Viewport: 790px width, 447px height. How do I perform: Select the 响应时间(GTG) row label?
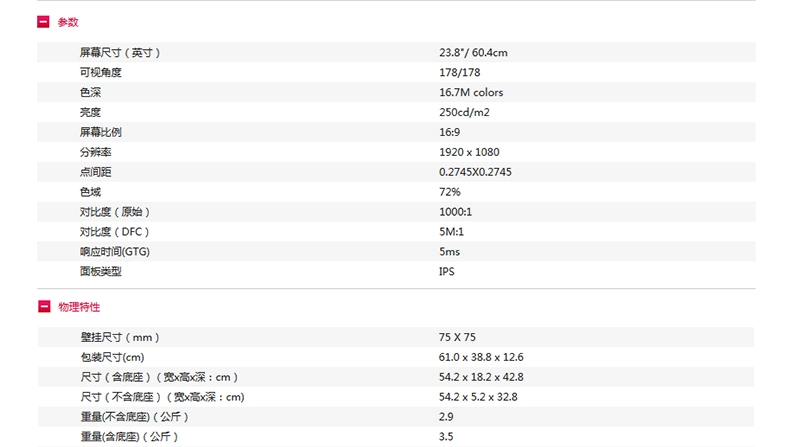click(x=115, y=251)
